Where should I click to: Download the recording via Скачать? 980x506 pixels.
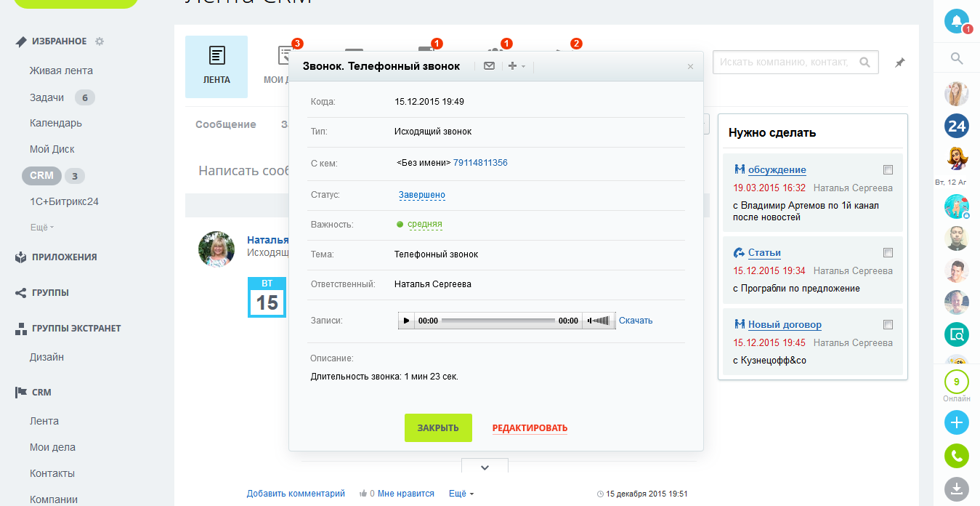[x=636, y=321]
